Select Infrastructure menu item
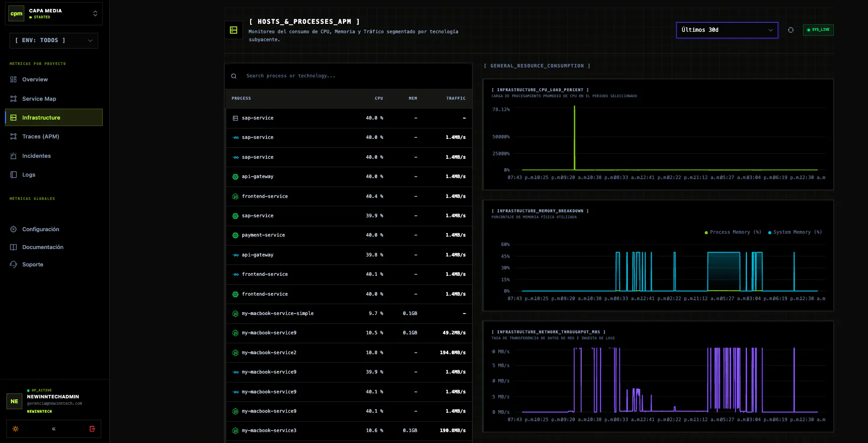Image resolution: width=868 pixels, height=443 pixels. click(54, 118)
